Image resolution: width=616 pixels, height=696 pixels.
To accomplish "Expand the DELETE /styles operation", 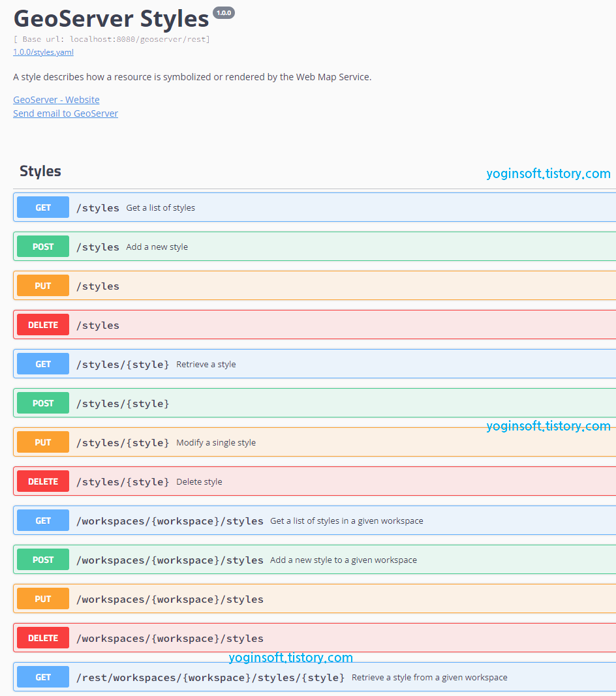I will click(315, 324).
